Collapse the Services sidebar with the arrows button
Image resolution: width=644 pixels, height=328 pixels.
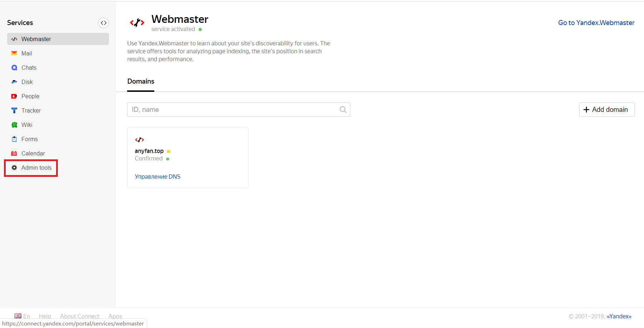[x=104, y=23]
